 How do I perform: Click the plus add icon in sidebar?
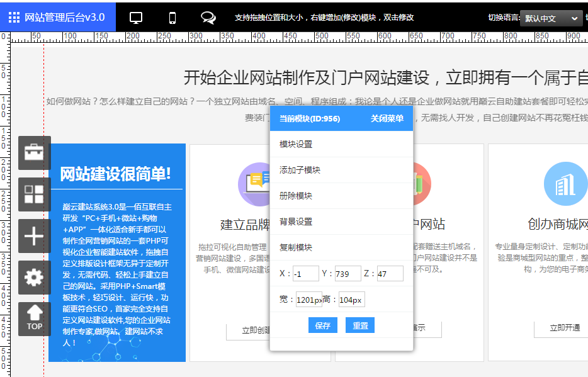[x=34, y=236]
